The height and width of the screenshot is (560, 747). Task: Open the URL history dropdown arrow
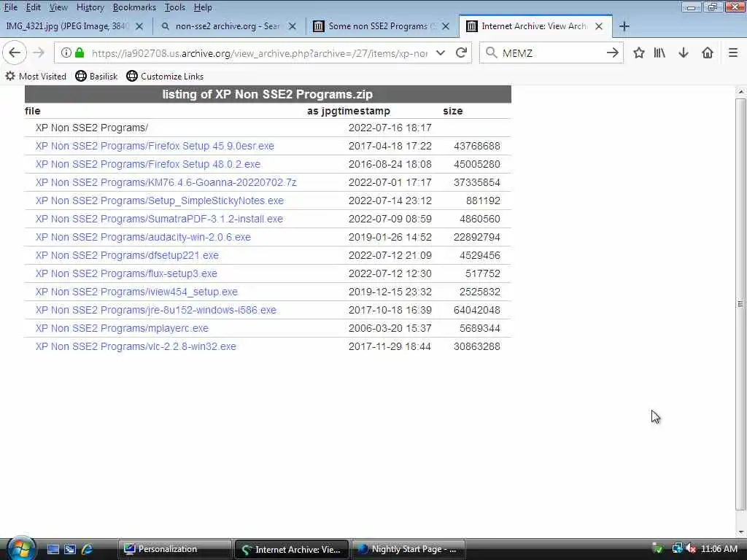tap(441, 52)
